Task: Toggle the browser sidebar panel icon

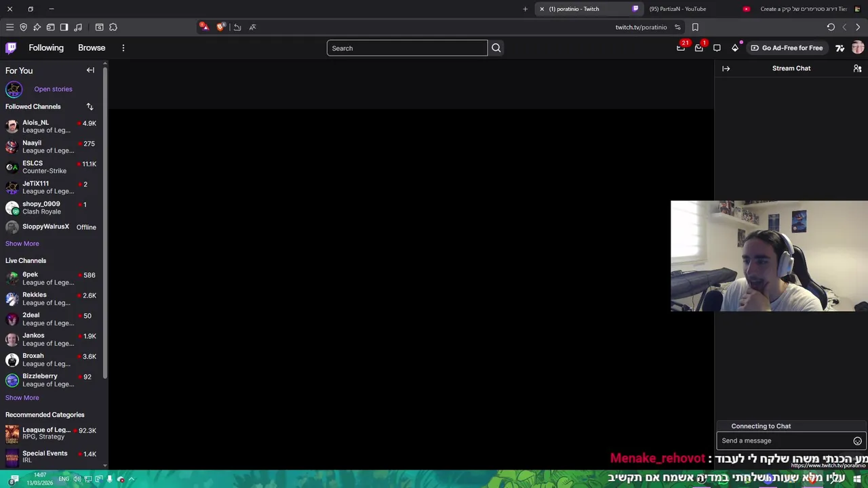Action: tap(64, 27)
